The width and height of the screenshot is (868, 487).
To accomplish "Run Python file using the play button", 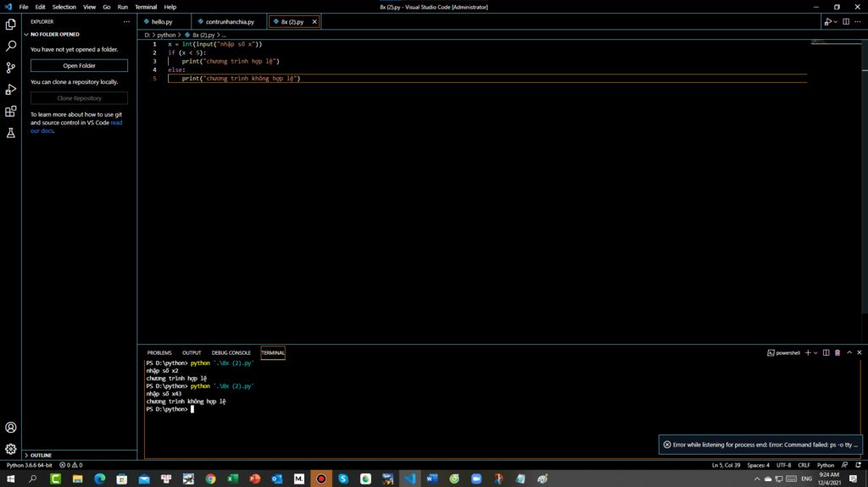I will coord(827,21).
